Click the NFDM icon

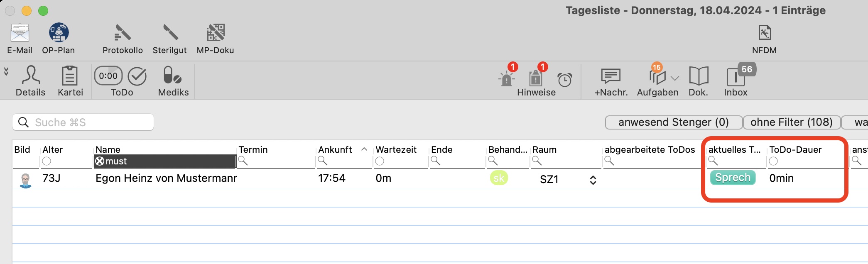click(764, 33)
